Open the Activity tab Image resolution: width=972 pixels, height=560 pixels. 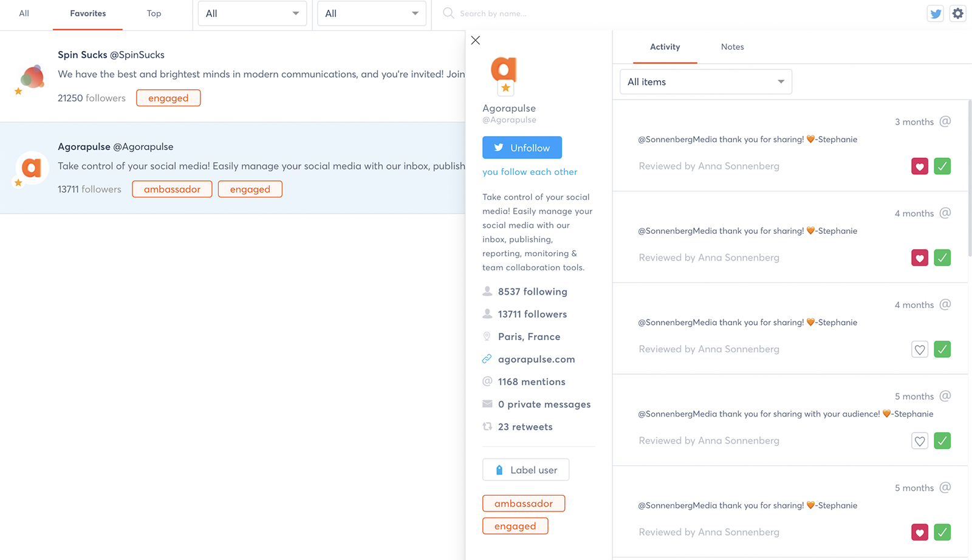[665, 47]
